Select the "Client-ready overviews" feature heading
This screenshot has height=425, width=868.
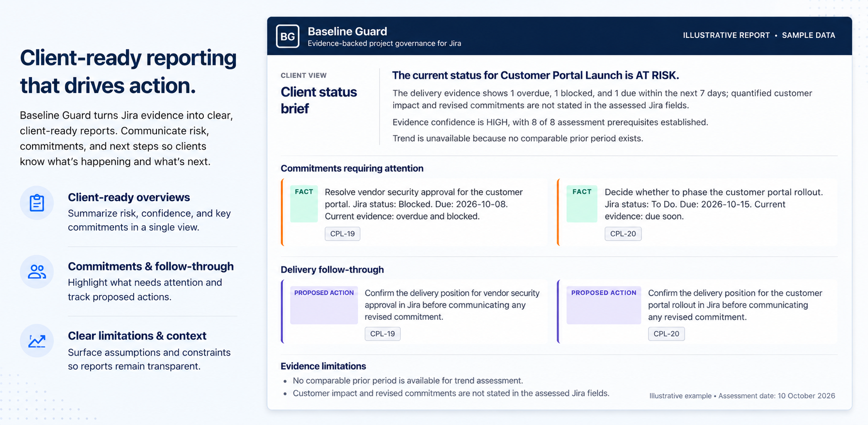(129, 198)
